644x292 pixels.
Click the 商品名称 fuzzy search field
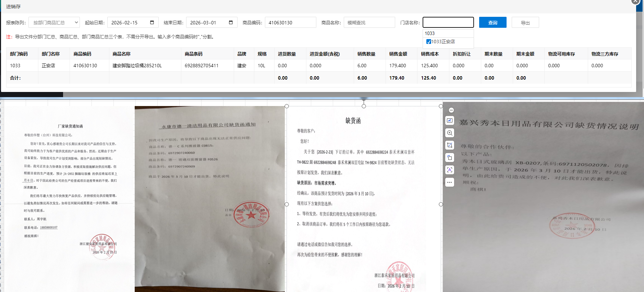pyautogui.click(x=369, y=23)
